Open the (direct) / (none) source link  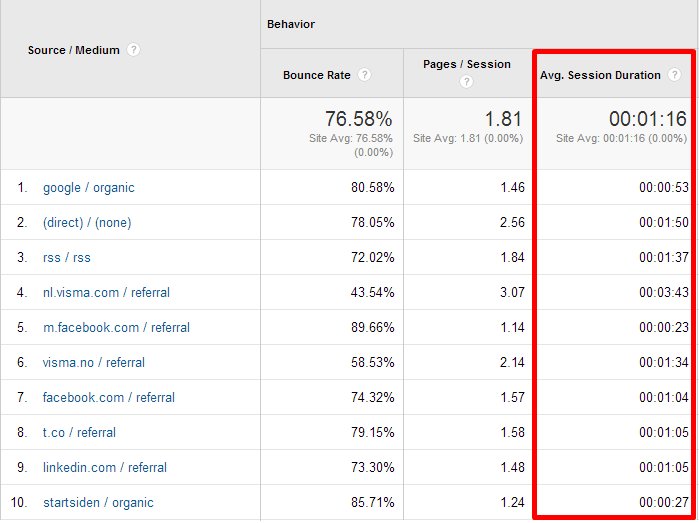coord(87,222)
